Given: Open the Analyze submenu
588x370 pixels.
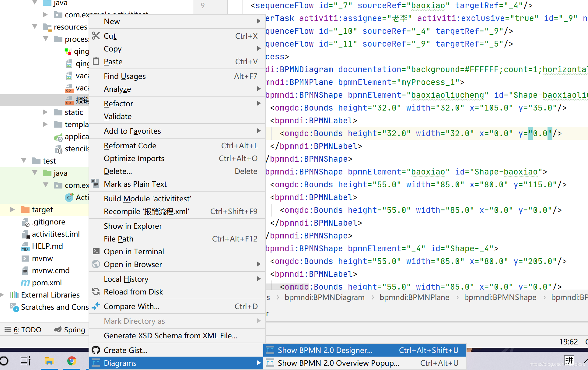Looking at the screenshot, I should (177, 89).
